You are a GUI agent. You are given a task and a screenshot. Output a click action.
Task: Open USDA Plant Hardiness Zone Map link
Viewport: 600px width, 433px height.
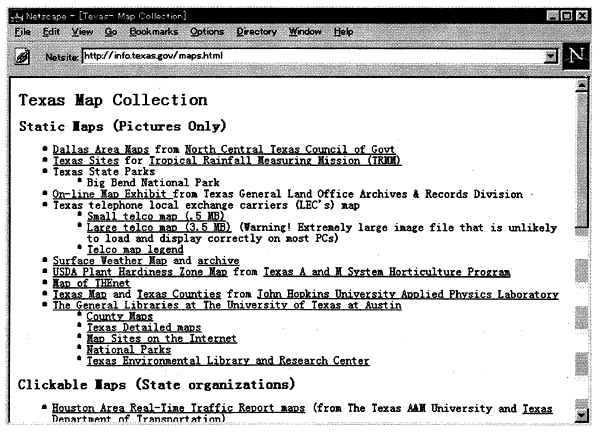[140, 272]
